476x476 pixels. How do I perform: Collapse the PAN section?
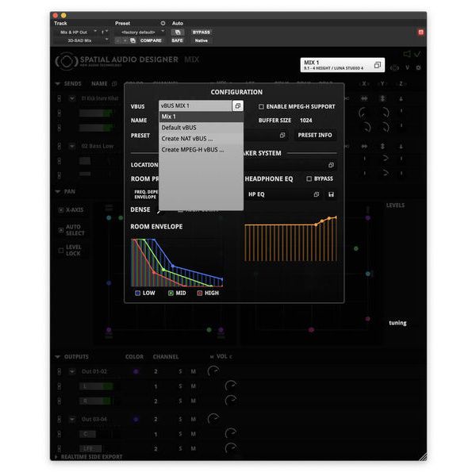(57, 191)
